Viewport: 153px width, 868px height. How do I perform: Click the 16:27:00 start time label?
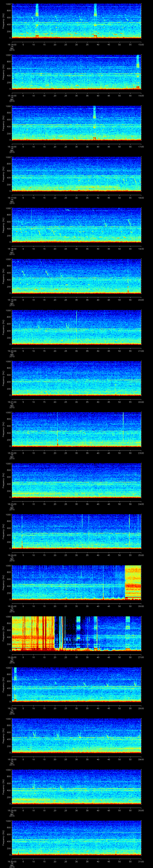[x=12, y=709]
